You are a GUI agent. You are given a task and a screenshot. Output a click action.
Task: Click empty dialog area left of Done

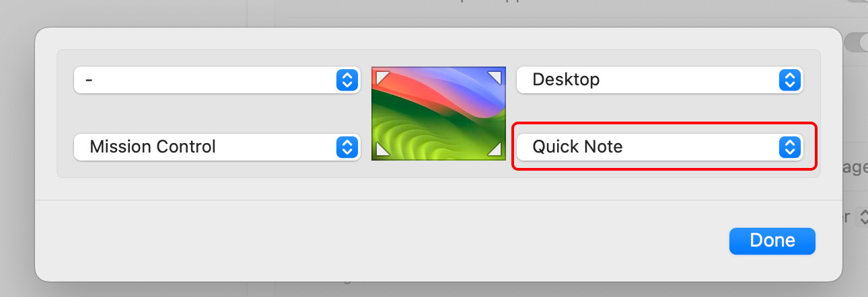[377, 241]
